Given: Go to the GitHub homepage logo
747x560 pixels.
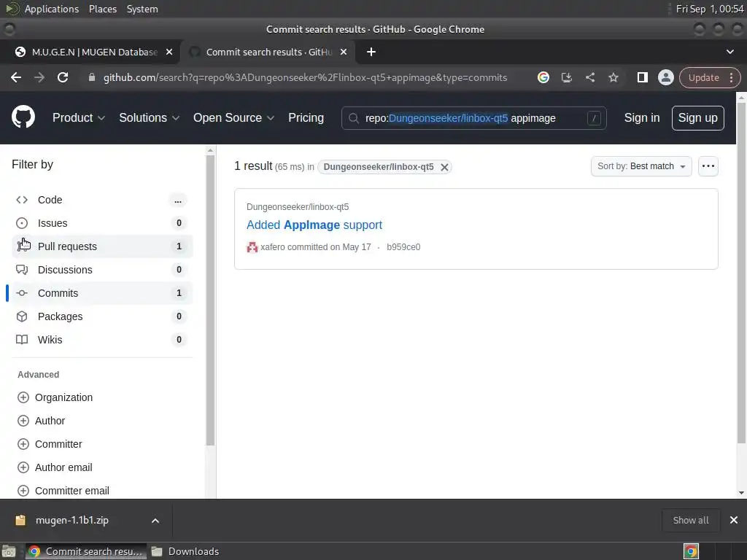Looking at the screenshot, I should (23, 117).
